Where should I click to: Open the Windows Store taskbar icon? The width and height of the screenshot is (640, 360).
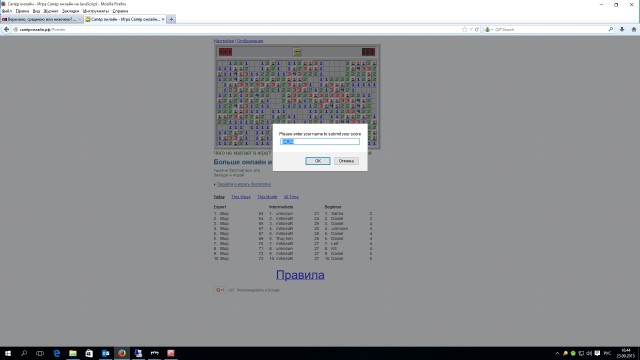tap(89, 353)
